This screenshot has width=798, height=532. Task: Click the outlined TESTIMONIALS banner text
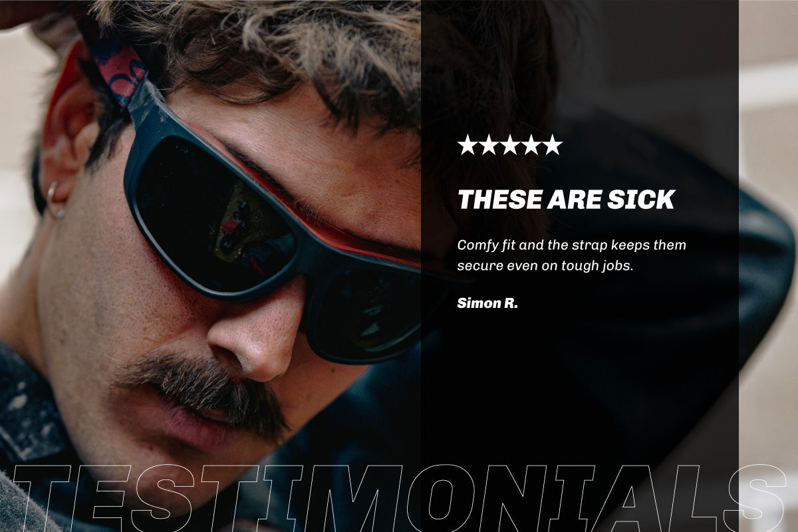coord(399,499)
